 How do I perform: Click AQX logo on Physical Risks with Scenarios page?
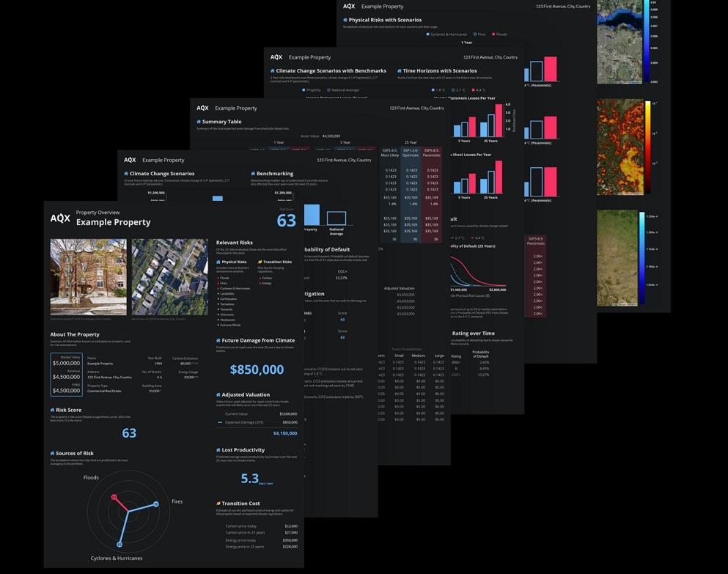349,7
